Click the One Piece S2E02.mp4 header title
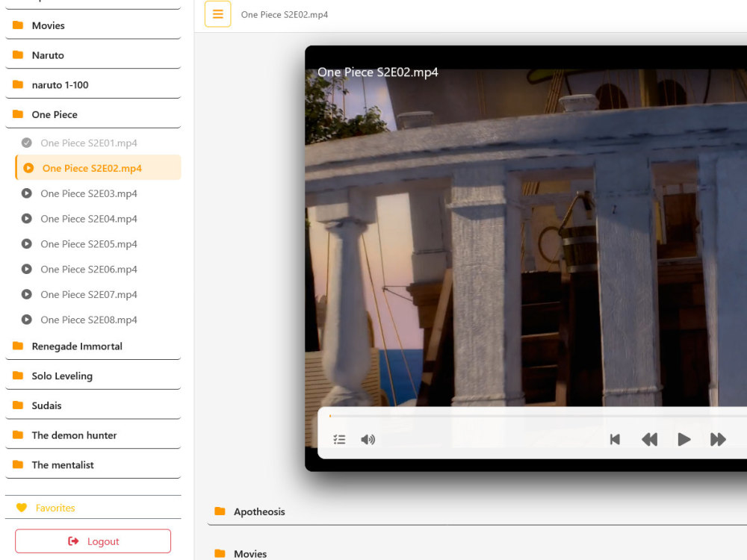The image size is (747, 560). (285, 15)
